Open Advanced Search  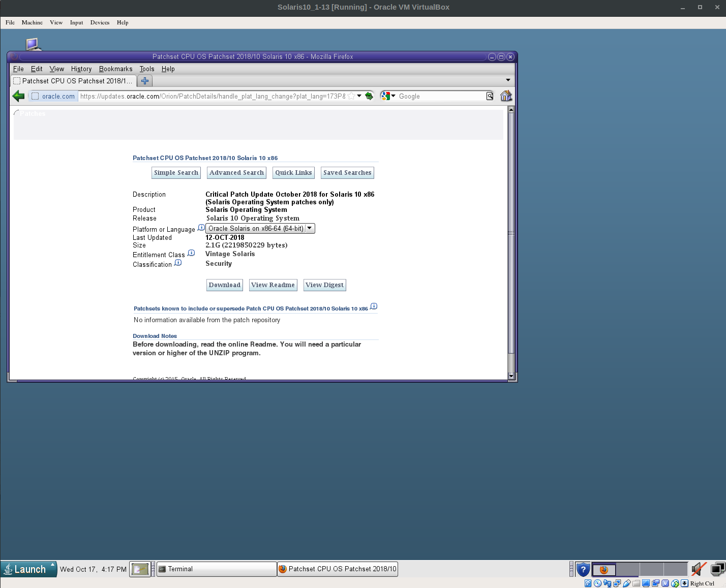pos(237,173)
